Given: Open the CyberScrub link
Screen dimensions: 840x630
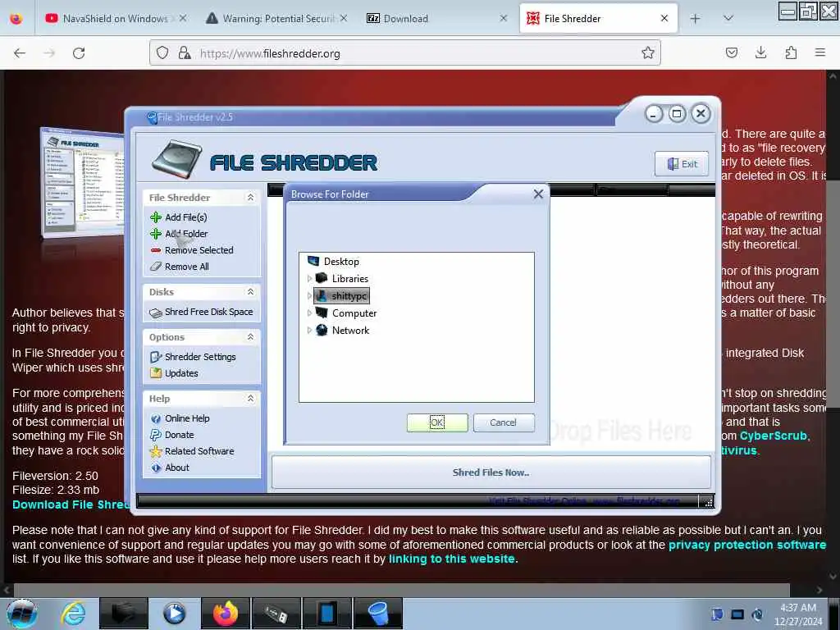Looking at the screenshot, I should [773, 436].
